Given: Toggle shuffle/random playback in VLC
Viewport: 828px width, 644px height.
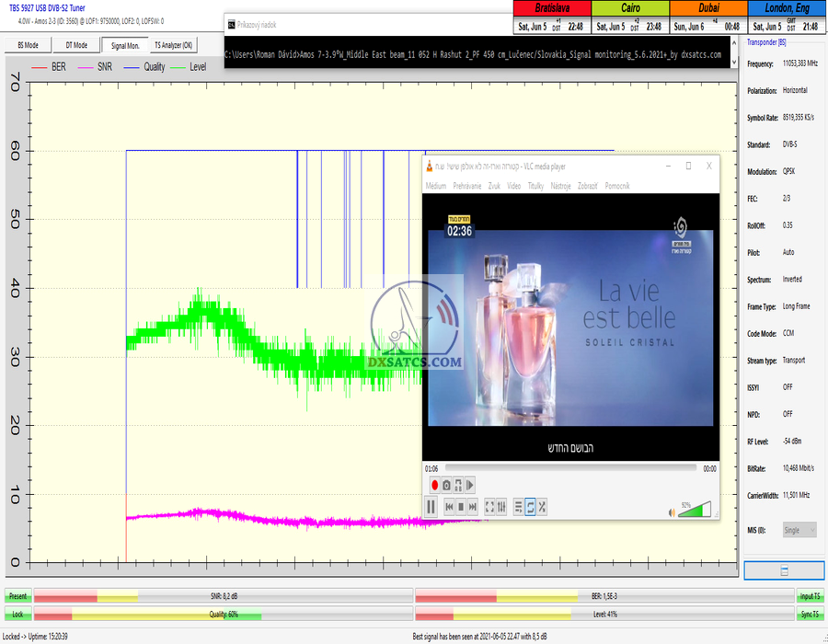Looking at the screenshot, I should pos(542,506).
